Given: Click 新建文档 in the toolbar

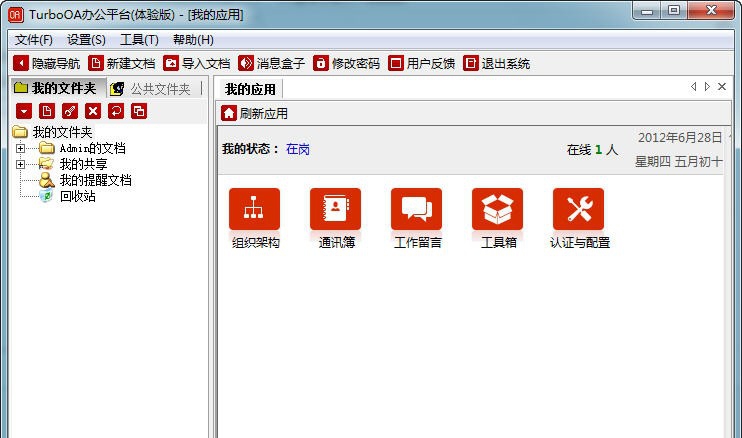Looking at the screenshot, I should coord(122,63).
